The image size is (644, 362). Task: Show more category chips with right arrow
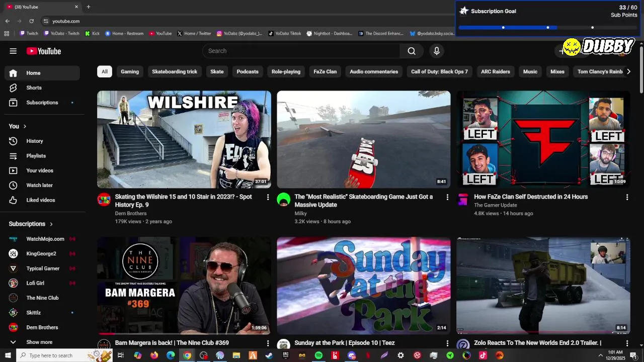point(628,71)
